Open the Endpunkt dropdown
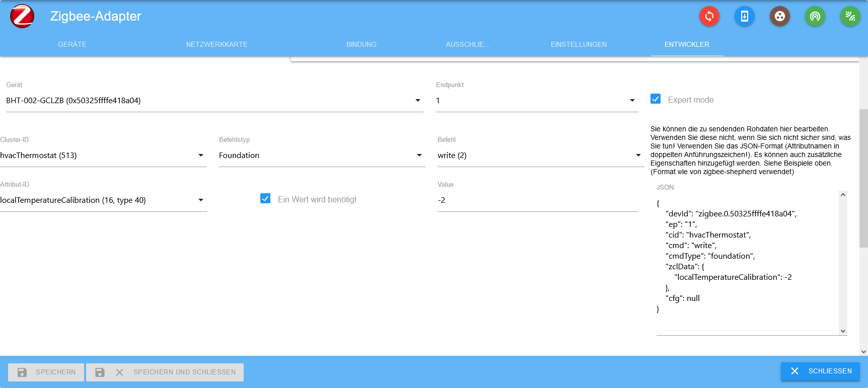Viewport: 868px width, 388px height. [x=537, y=101]
